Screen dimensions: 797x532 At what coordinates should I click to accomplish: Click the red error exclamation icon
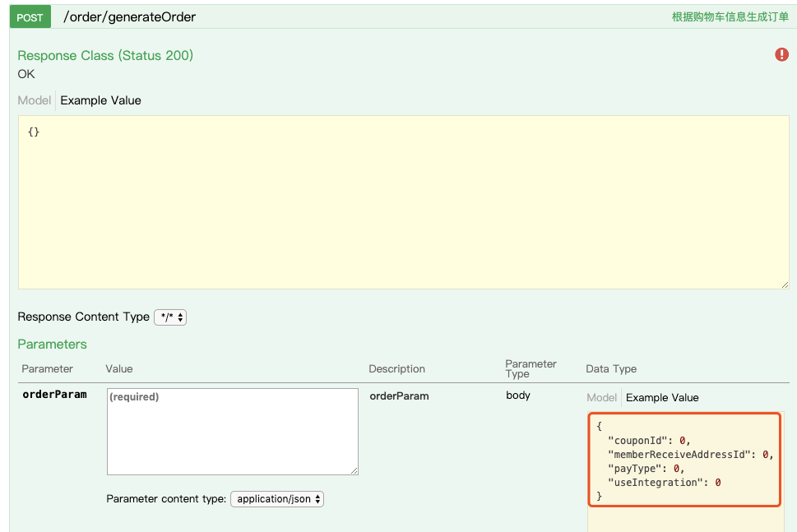coord(781,54)
